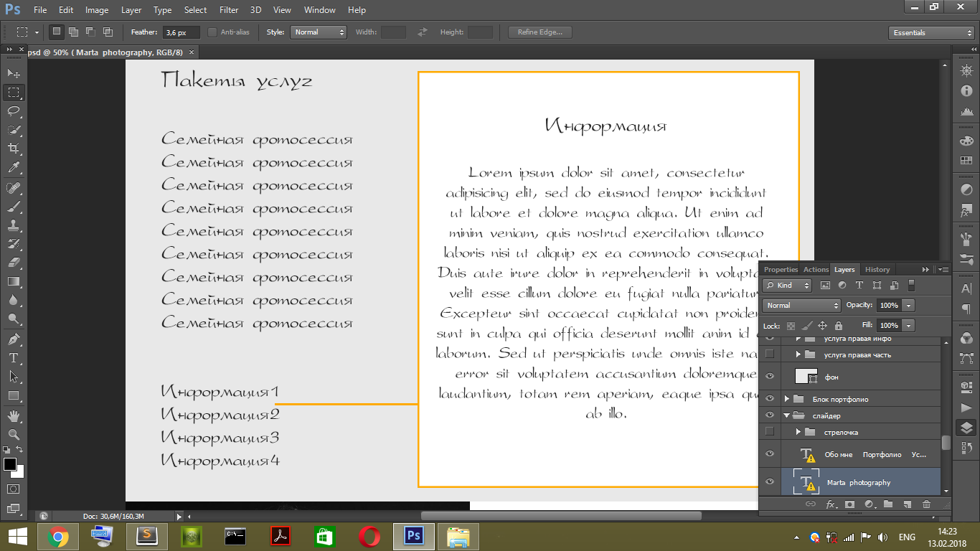Hide the слайдер group

click(x=770, y=415)
